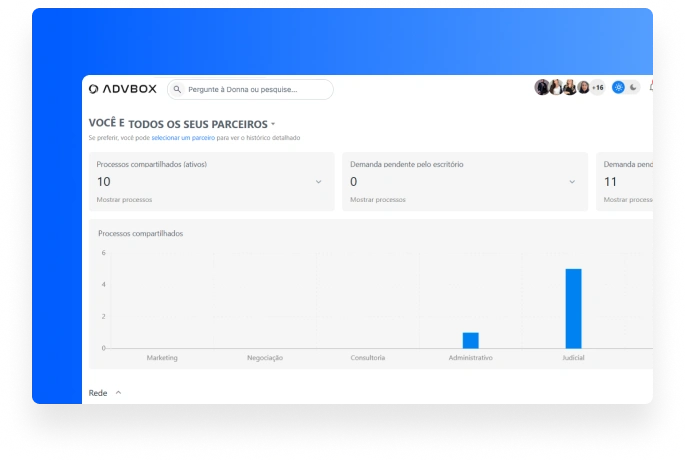Click the ADVBOX logo

123,89
